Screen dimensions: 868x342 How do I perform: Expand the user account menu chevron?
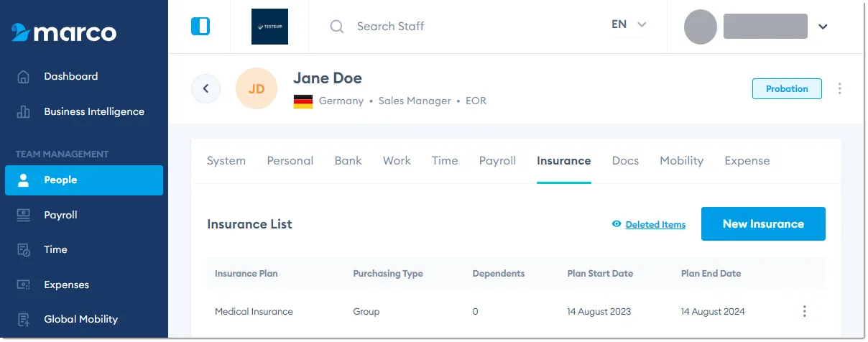coord(823,27)
